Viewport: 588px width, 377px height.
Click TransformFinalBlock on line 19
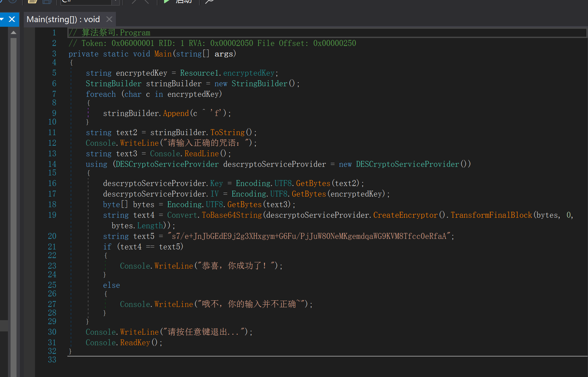click(491, 215)
